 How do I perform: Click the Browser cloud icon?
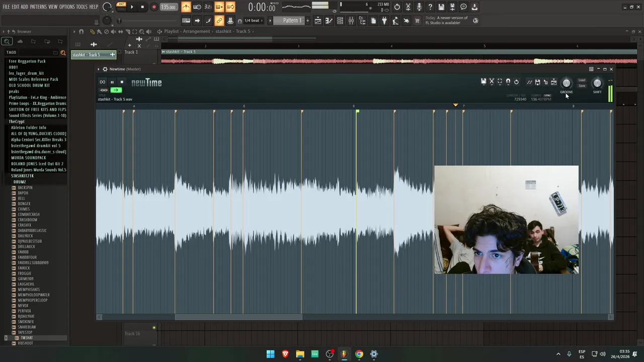coord(20,42)
